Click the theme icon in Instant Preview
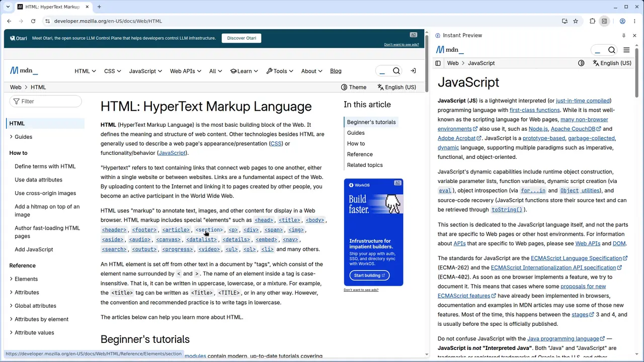 click(581, 63)
